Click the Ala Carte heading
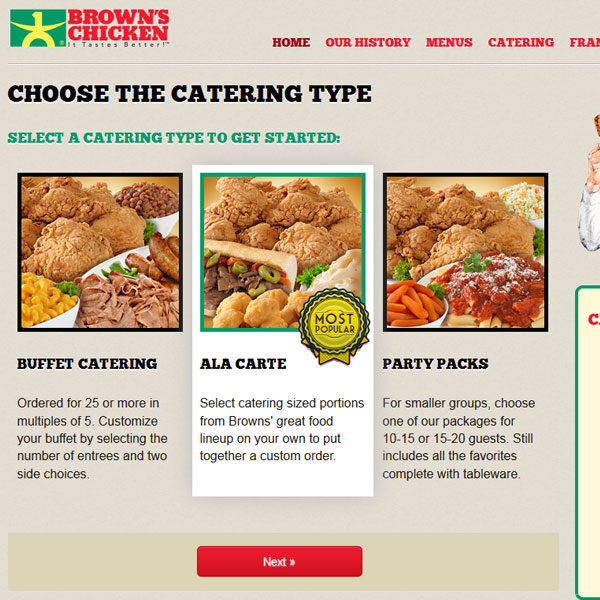600x600 pixels. click(243, 364)
